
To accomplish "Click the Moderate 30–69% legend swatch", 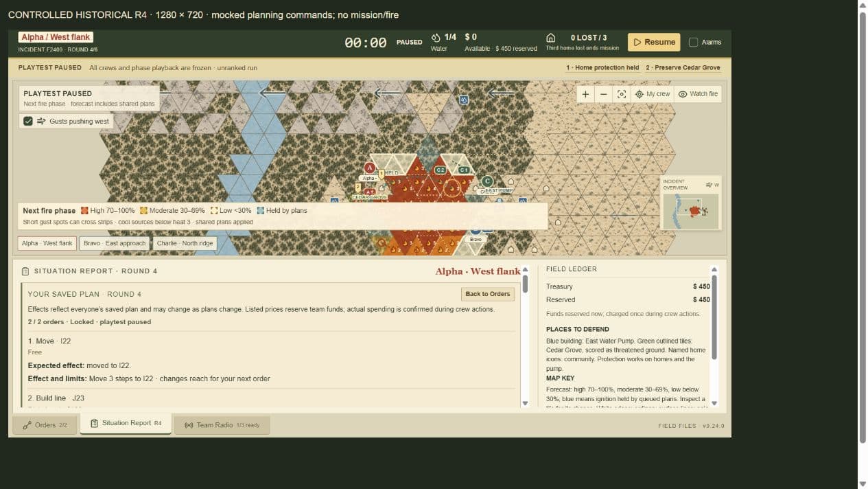I will coord(144,211).
